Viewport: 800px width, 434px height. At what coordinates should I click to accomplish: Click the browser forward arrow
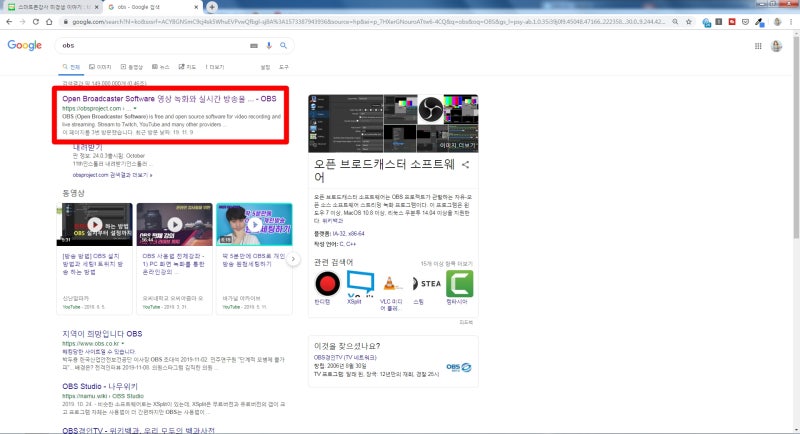22,22
